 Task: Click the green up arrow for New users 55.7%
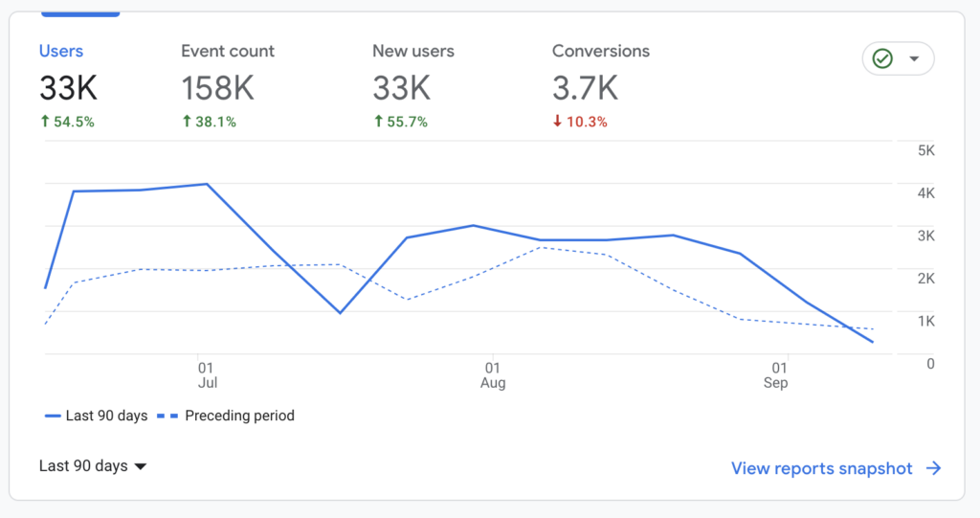point(378,122)
